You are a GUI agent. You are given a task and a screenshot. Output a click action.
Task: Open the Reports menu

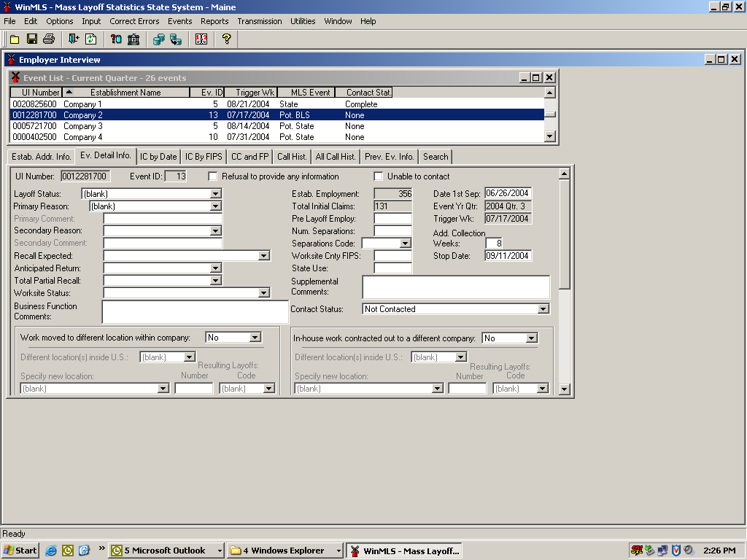[x=214, y=21]
